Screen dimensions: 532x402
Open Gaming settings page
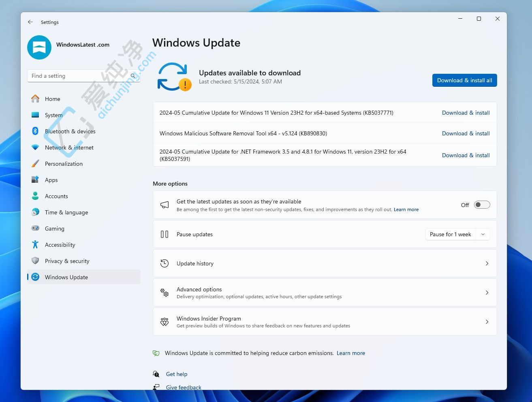tap(84, 229)
